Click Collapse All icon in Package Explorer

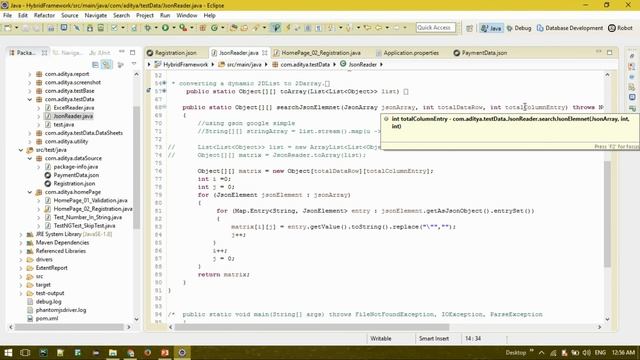coord(95,64)
